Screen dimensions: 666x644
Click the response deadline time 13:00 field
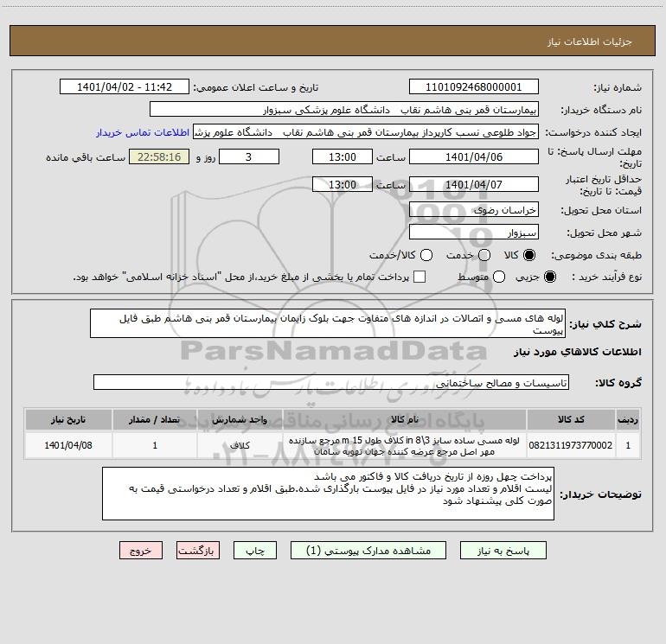(343, 156)
